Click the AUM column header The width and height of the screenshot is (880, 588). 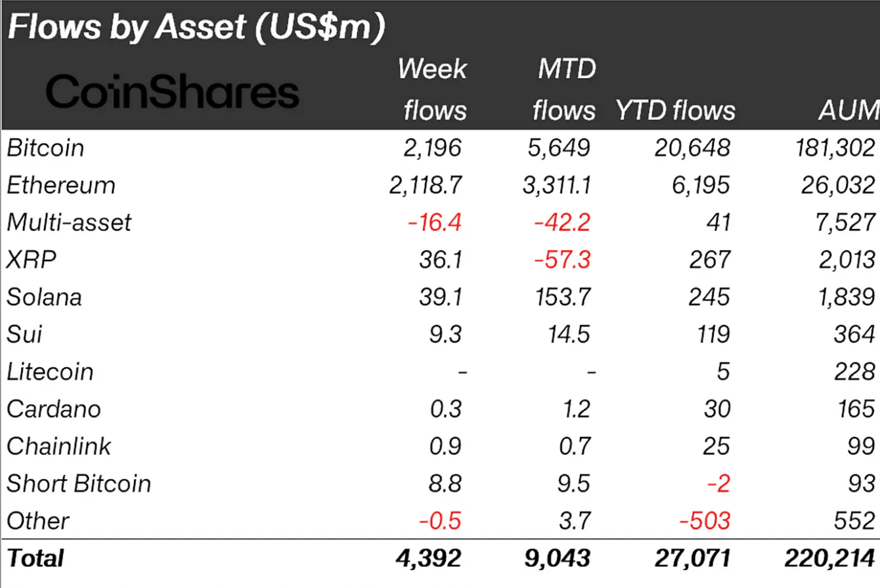(x=850, y=111)
